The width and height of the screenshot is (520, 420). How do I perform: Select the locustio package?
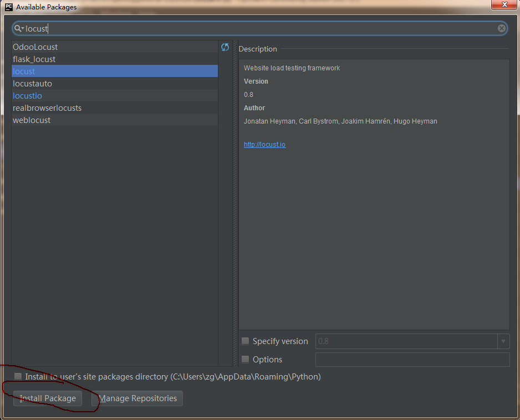coord(115,96)
